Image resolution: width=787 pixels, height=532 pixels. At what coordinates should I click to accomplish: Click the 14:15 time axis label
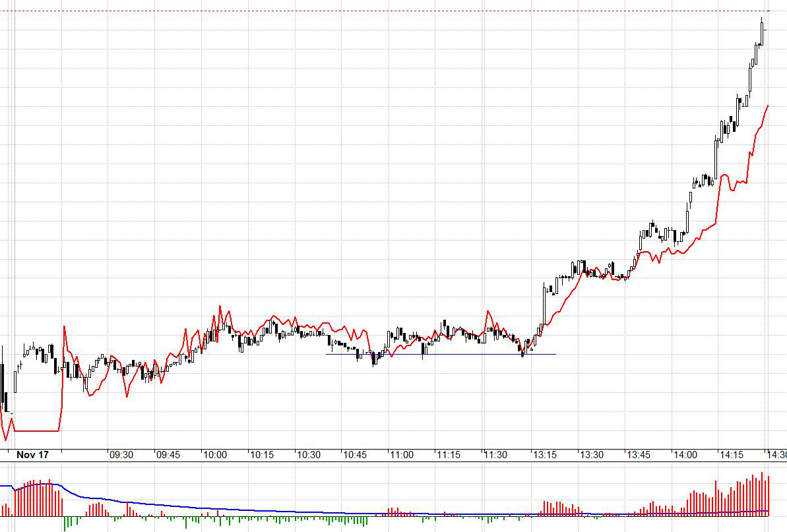point(732,455)
